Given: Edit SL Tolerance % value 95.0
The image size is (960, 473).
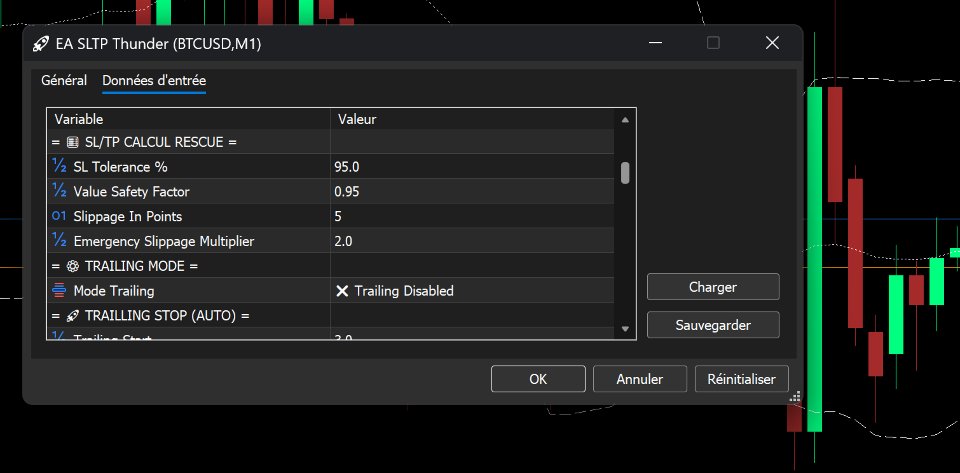Looking at the screenshot, I should pyautogui.click(x=472, y=166).
